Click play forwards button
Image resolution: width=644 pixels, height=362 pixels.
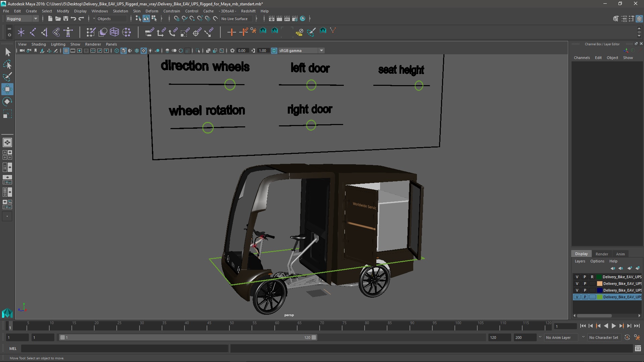click(x=614, y=326)
